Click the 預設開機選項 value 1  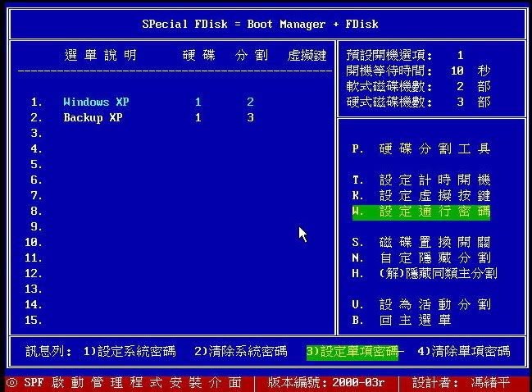coord(461,55)
